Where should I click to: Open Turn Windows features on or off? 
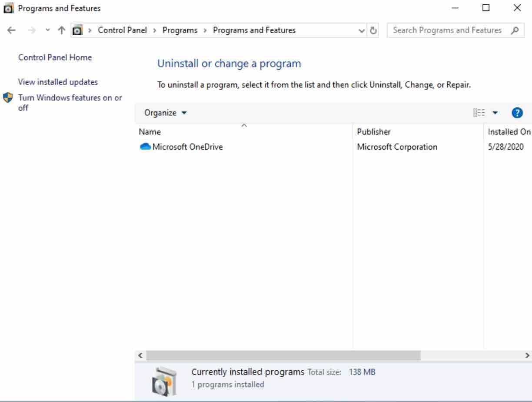[70, 103]
